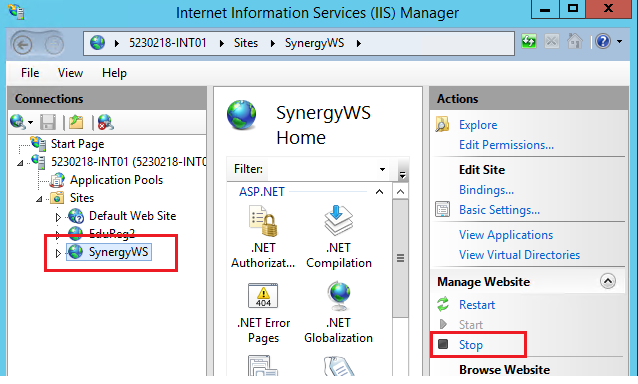
Task: Open breadcrumb arrow after SynergyWS
Action: tap(358, 43)
